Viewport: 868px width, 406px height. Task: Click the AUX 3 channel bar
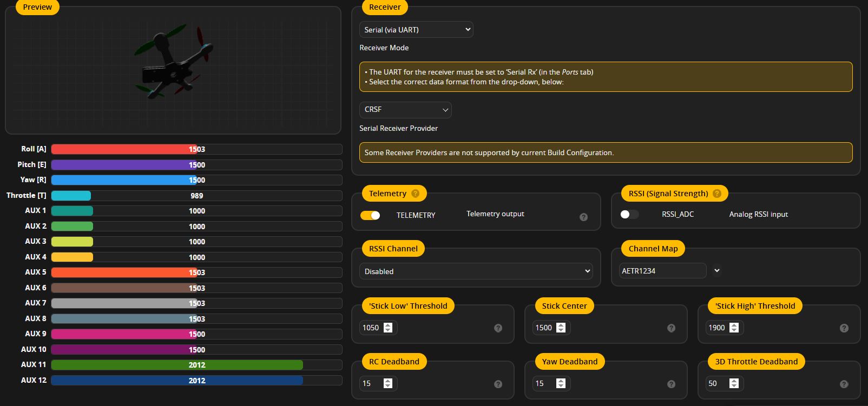pos(196,242)
